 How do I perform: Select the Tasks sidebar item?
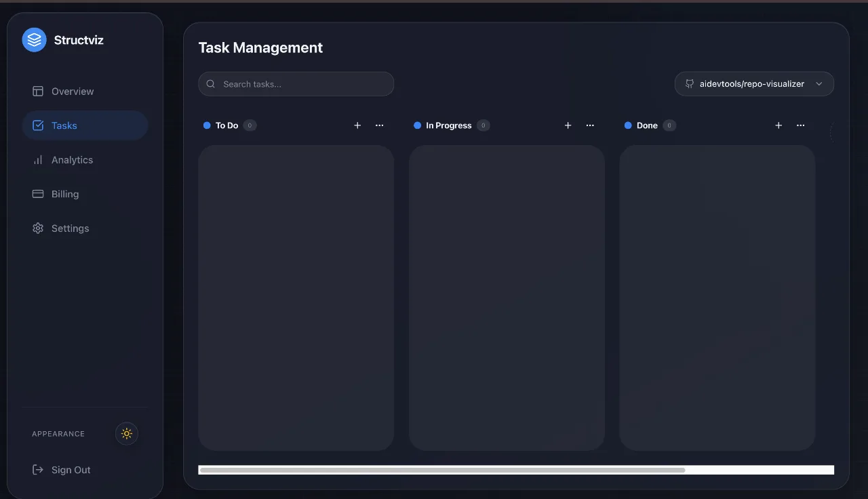coord(85,125)
